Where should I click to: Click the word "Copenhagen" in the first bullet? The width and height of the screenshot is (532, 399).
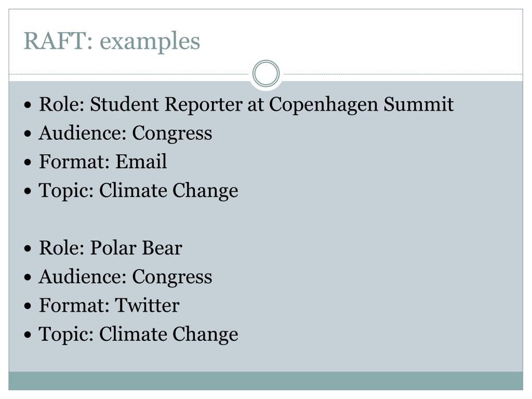[323, 105]
